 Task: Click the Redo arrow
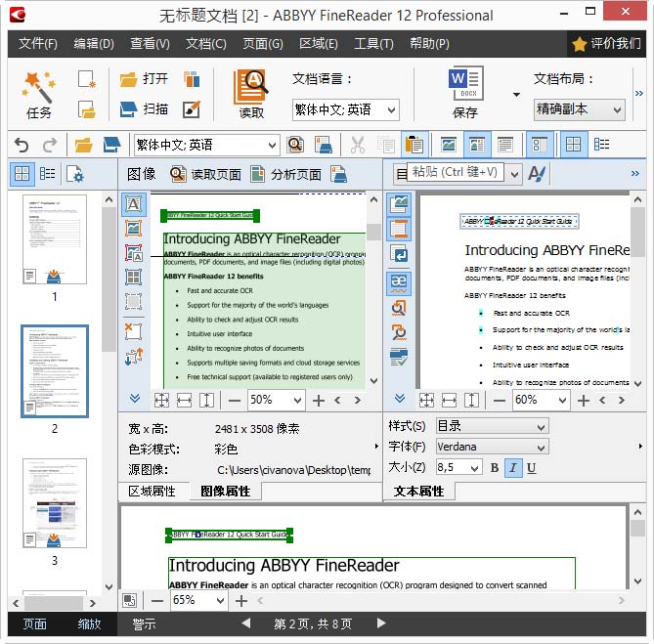[x=50, y=145]
